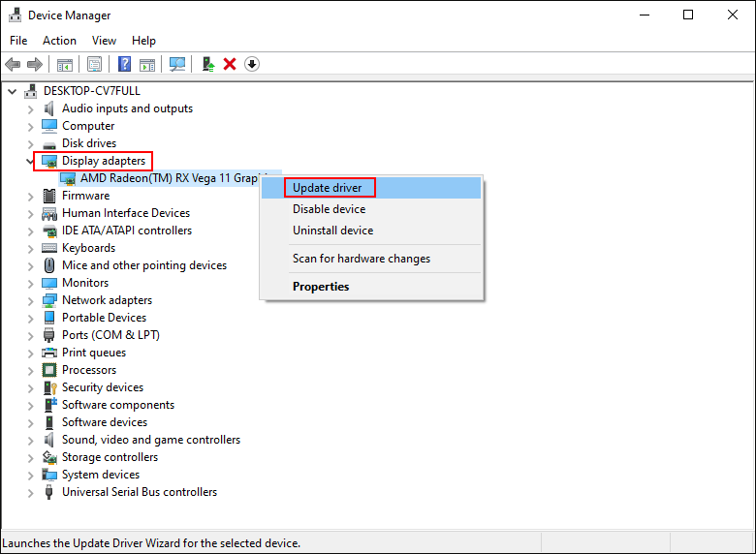Image resolution: width=756 pixels, height=554 pixels.
Task: Click the show/hide console tree icon
Action: [65, 64]
